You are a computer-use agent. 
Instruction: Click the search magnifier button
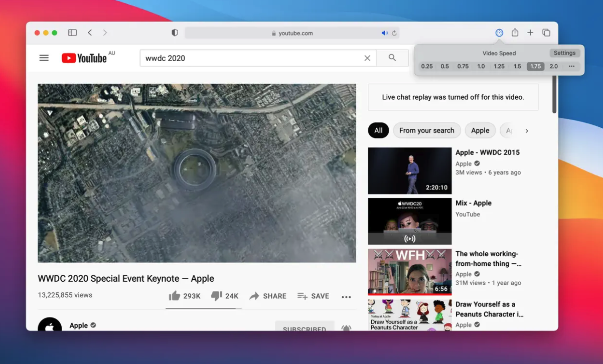[x=392, y=58]
